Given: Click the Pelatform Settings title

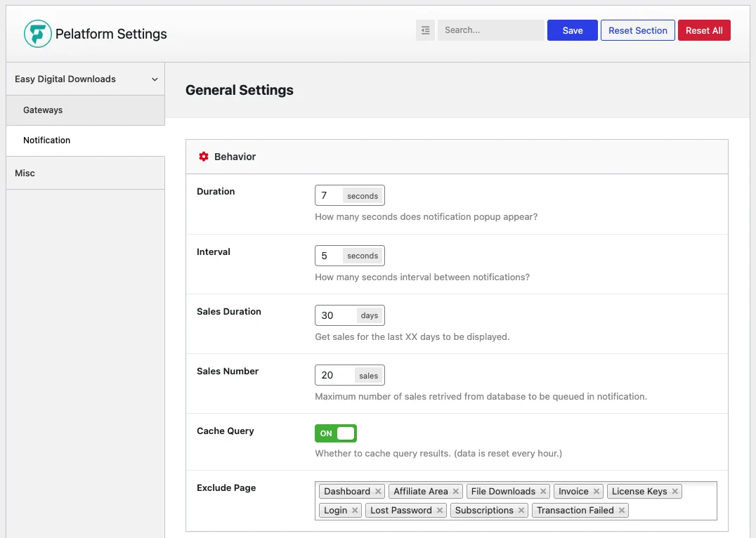Looking at the screenshot, I should click(x=111, y=34).
